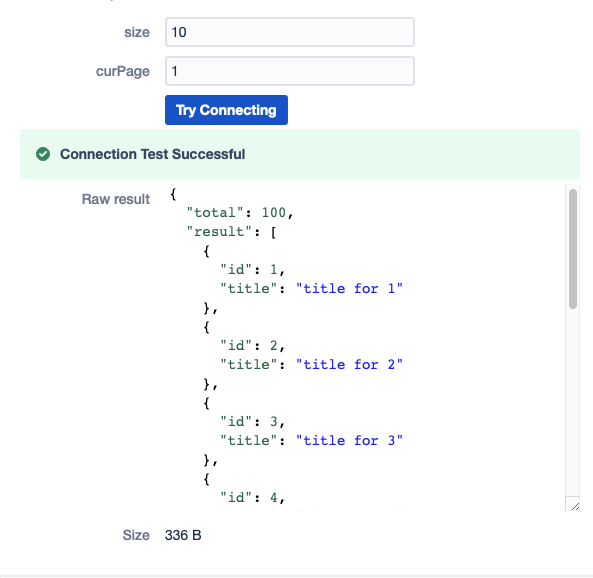
Task: Click the Connection Test Successful message
Action: click(152, 154)
